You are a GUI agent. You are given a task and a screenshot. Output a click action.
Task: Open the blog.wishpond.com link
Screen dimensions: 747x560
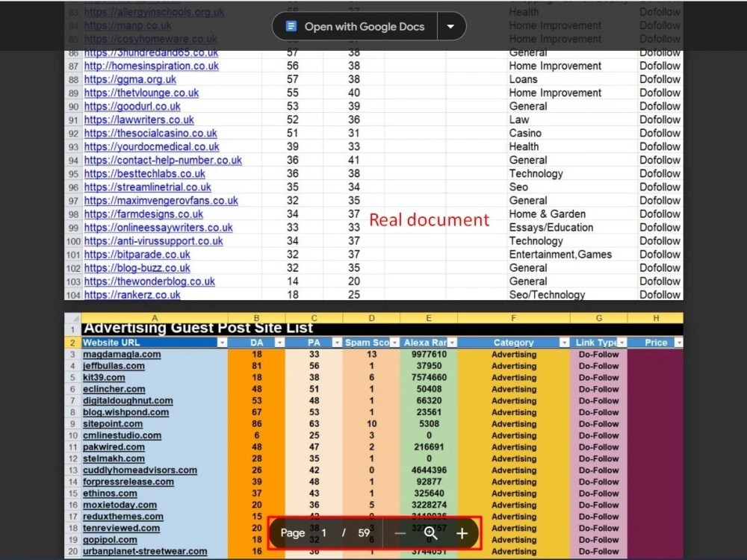tap(125, 412)
